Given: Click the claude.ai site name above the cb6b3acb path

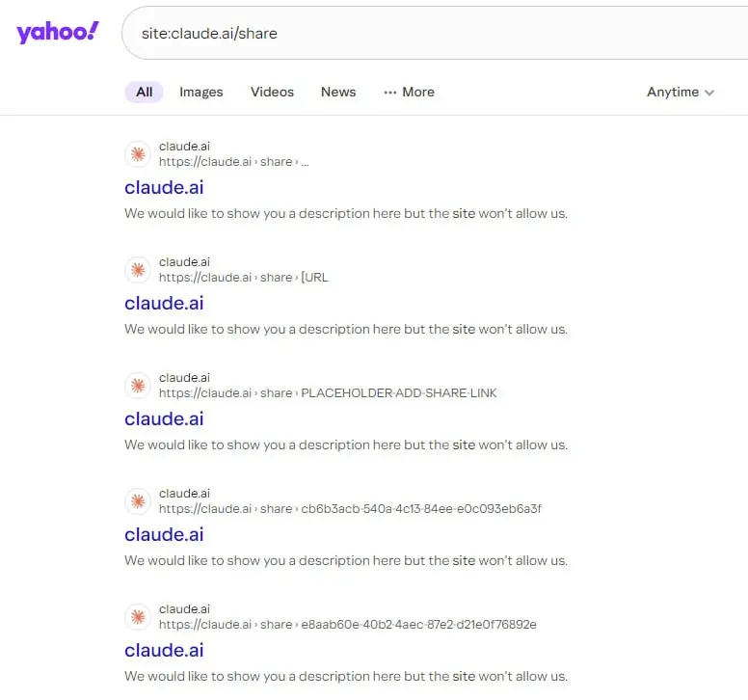Looking at the screenshot, I should [184, 494].
